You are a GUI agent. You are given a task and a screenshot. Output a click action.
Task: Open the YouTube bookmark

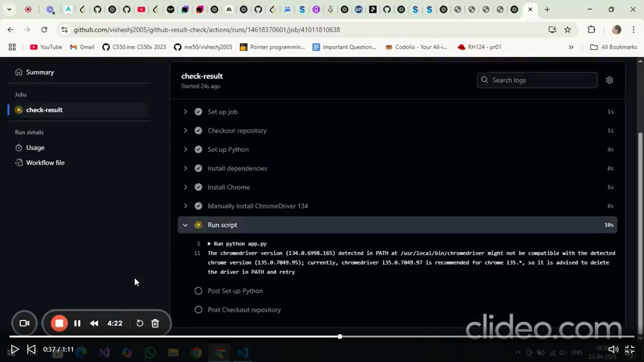point(46,47)
